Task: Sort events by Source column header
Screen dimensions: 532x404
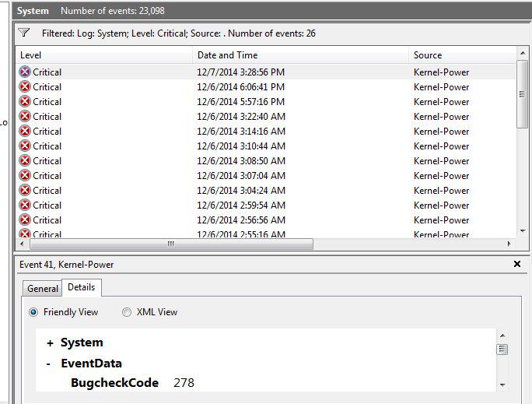Action: (428, 55)
